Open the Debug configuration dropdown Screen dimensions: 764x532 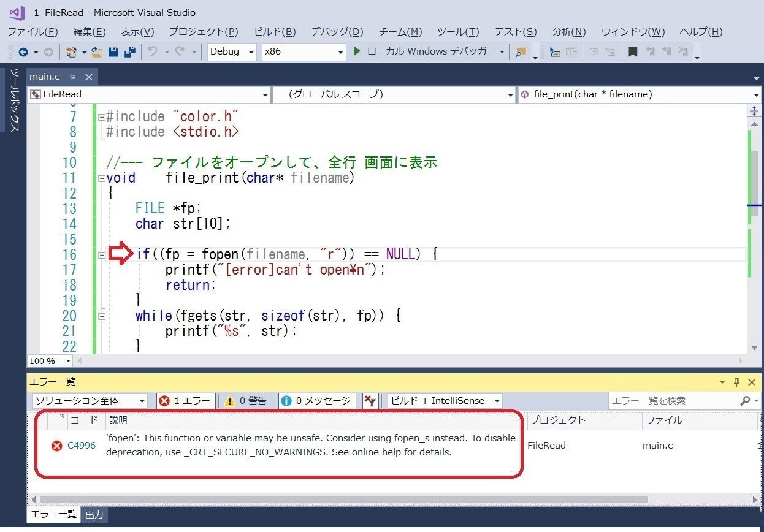click(x=232, y=52)
